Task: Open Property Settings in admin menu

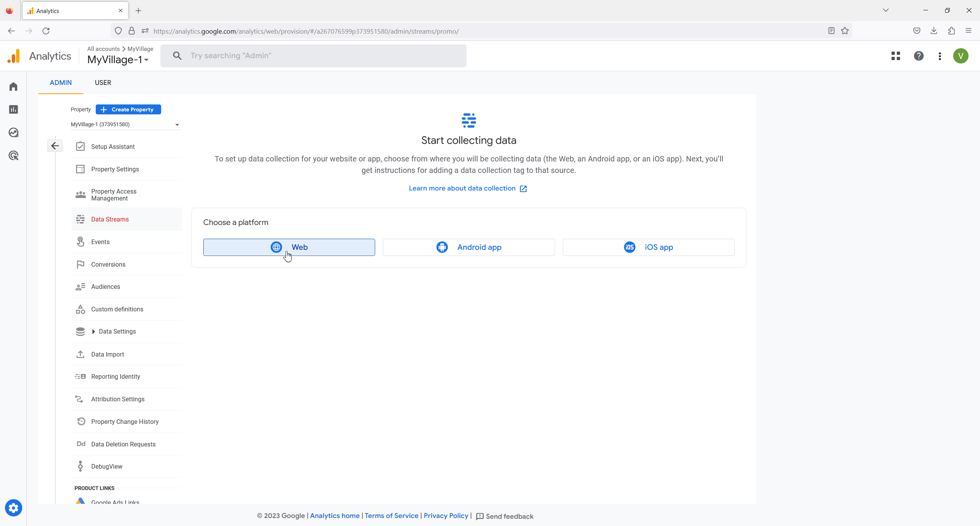Action: [115, 169]
